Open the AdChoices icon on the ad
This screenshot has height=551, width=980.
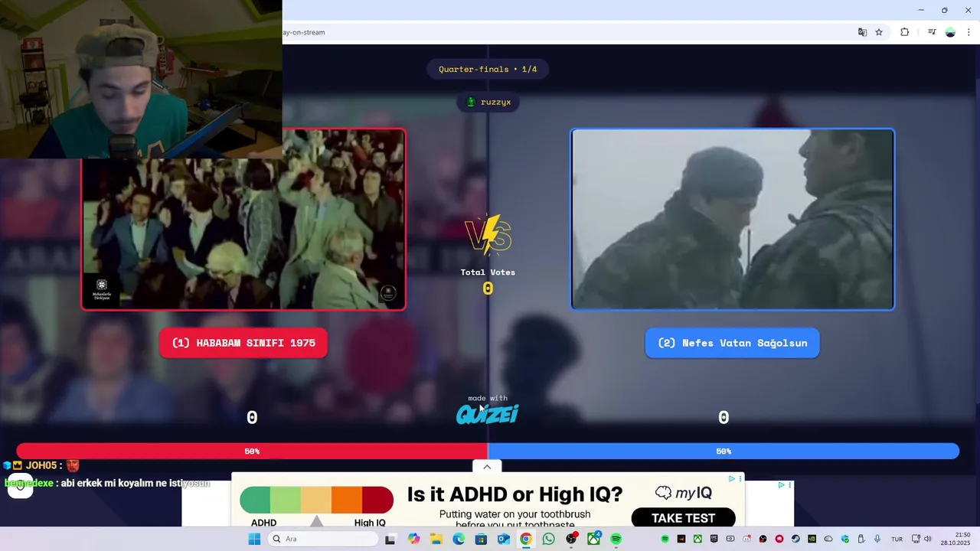[732, 478]
